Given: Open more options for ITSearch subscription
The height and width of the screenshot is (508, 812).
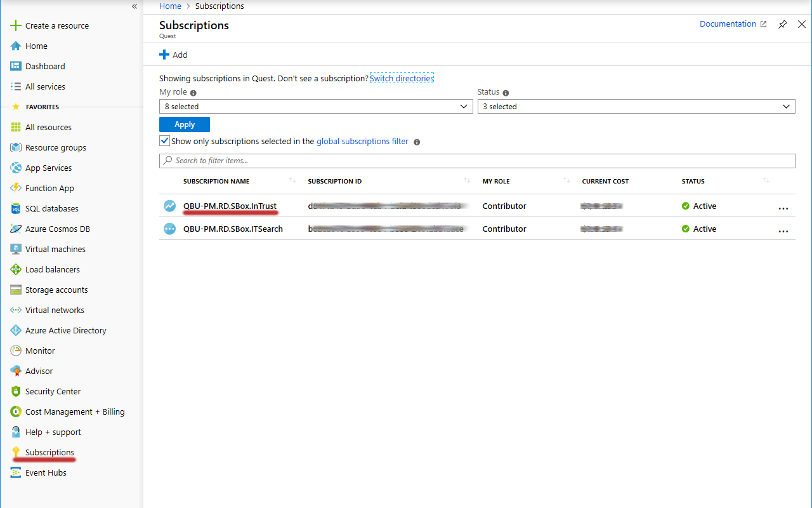Looking at the screenshot, I should [783, 231].
